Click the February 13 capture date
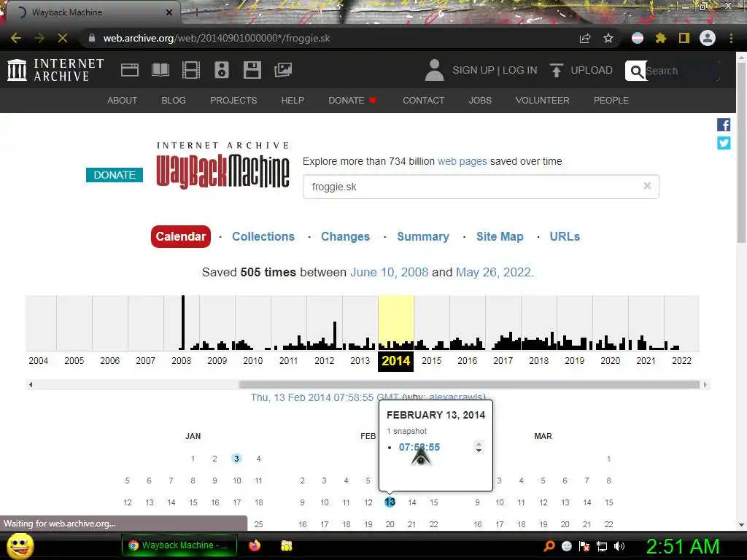The image size is (747, 560). pyautogui.click(x=390, y=502)
